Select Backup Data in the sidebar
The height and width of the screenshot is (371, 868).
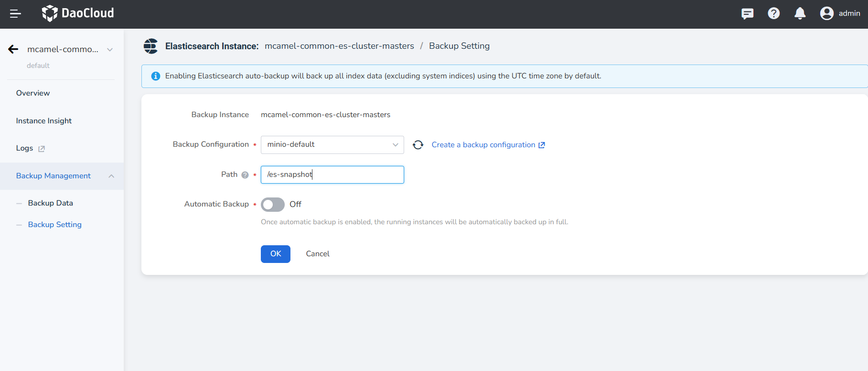tap(51, 203)
